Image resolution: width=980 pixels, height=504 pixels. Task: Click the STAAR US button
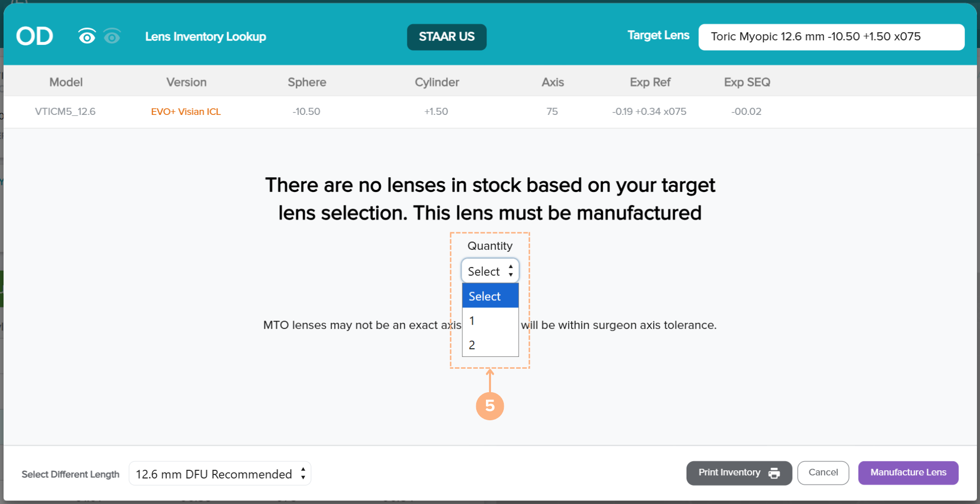447,37
